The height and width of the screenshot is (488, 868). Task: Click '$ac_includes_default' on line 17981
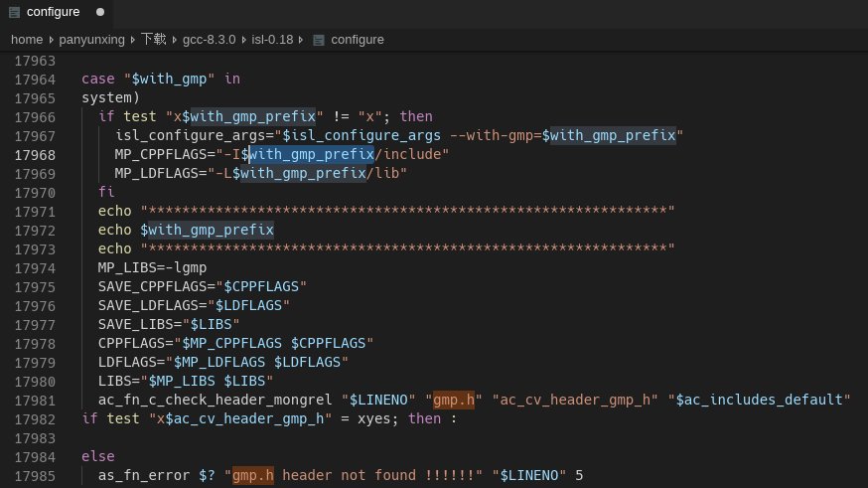[759, 400]
